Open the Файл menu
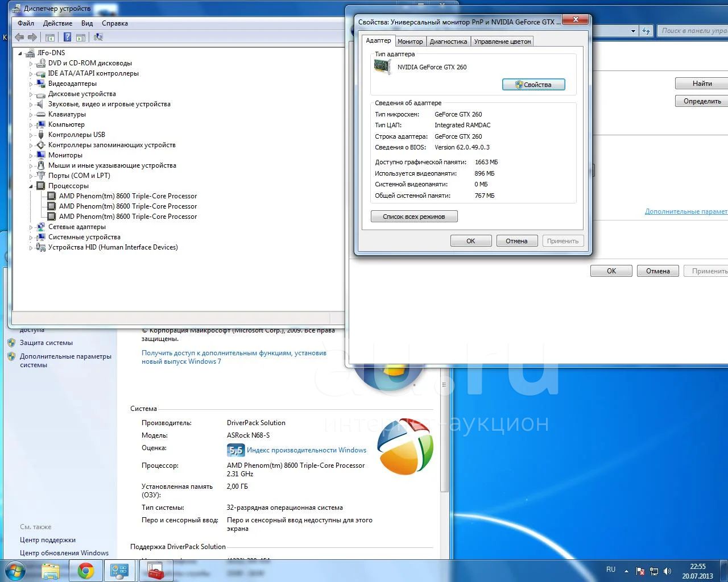 pyautogui.click(x=26, y=23)
